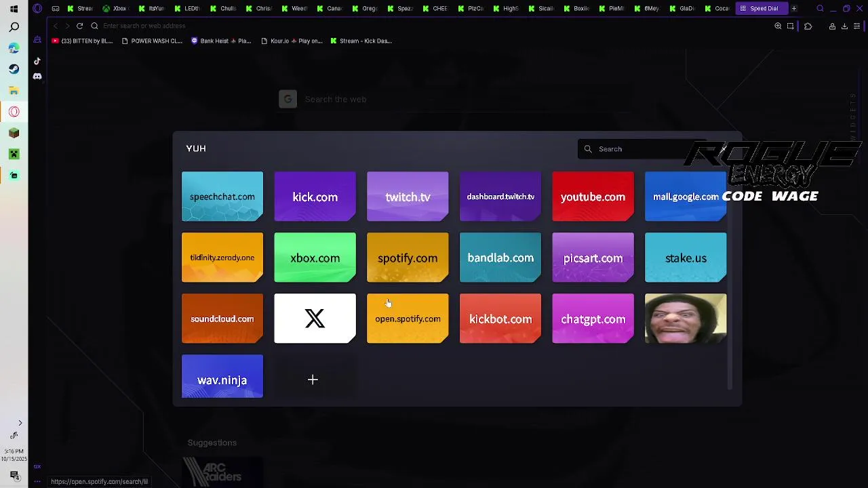Viewport: 868px width, 488px height.
Task: Open Discord in the browser sidebar
Action: [37, 76]
